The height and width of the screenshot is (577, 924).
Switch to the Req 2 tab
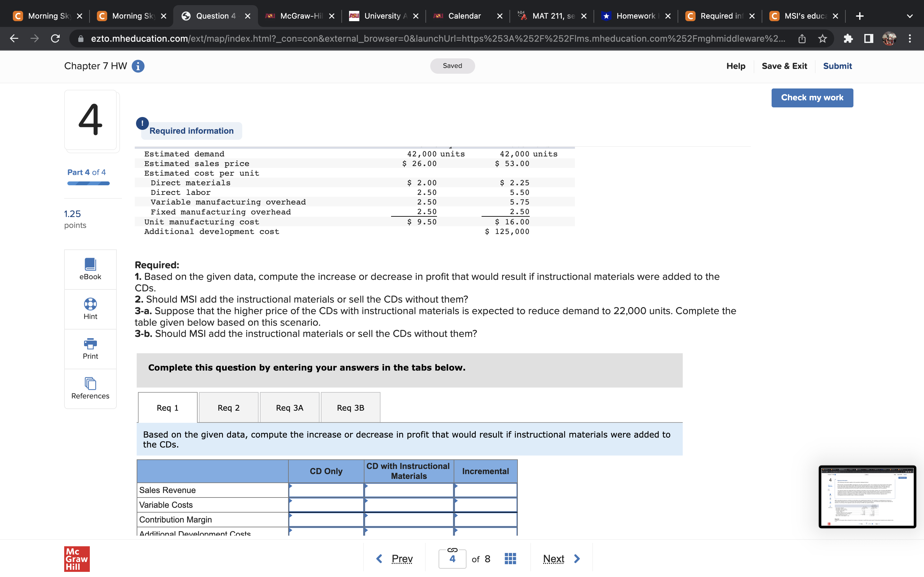[x=228, y=407]
